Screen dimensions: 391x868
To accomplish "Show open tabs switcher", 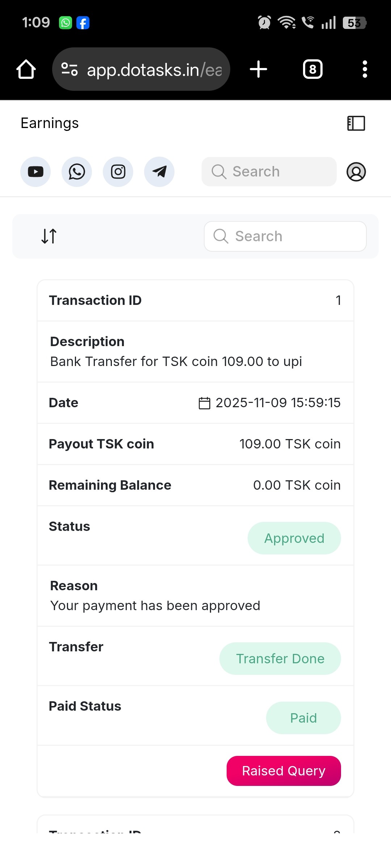I will [313, 69].
